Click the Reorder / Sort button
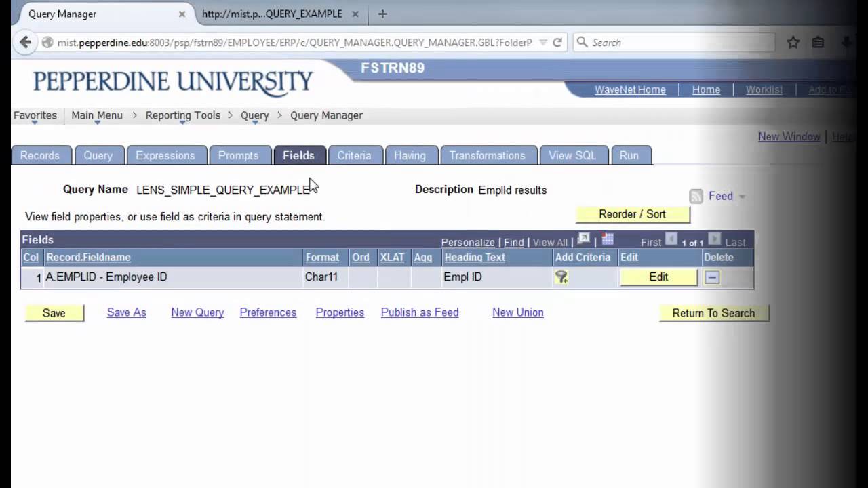868x488 pixels. [633, 214]
